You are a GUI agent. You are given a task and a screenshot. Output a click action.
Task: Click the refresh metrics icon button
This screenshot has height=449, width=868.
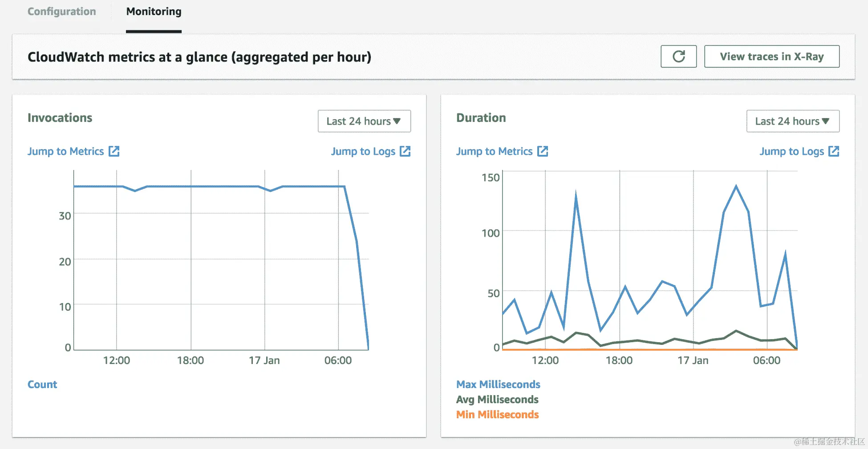pos(678,57)
